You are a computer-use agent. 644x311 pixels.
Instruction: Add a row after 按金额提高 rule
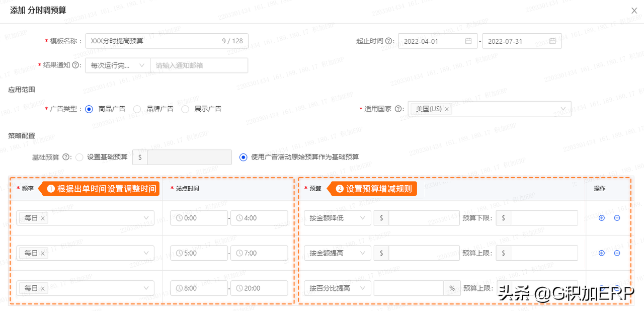[601, 253]
